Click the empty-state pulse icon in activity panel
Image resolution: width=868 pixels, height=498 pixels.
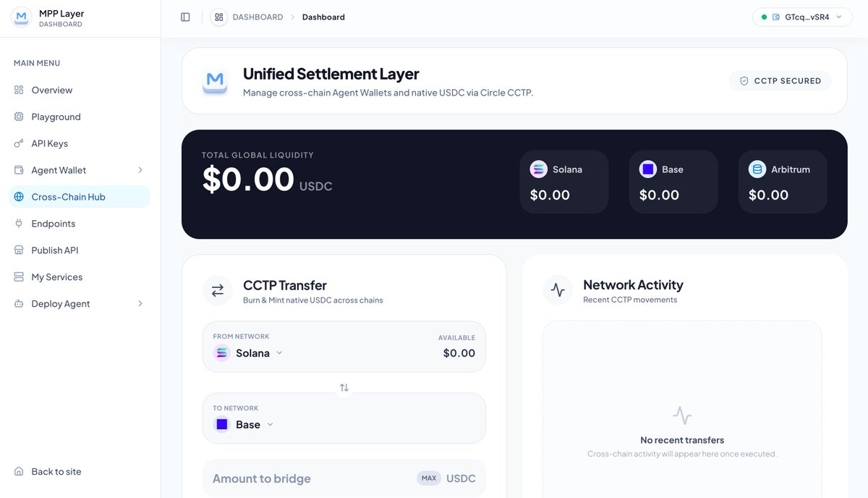click(682, 415)
